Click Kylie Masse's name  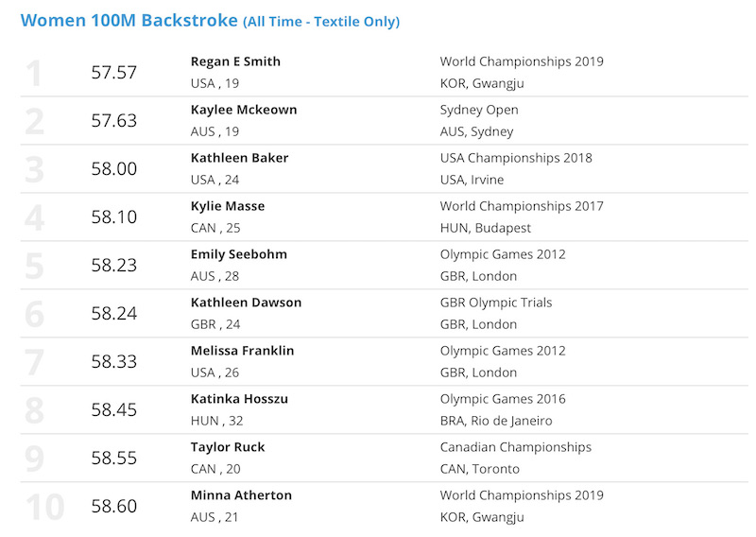click(228, 206)
